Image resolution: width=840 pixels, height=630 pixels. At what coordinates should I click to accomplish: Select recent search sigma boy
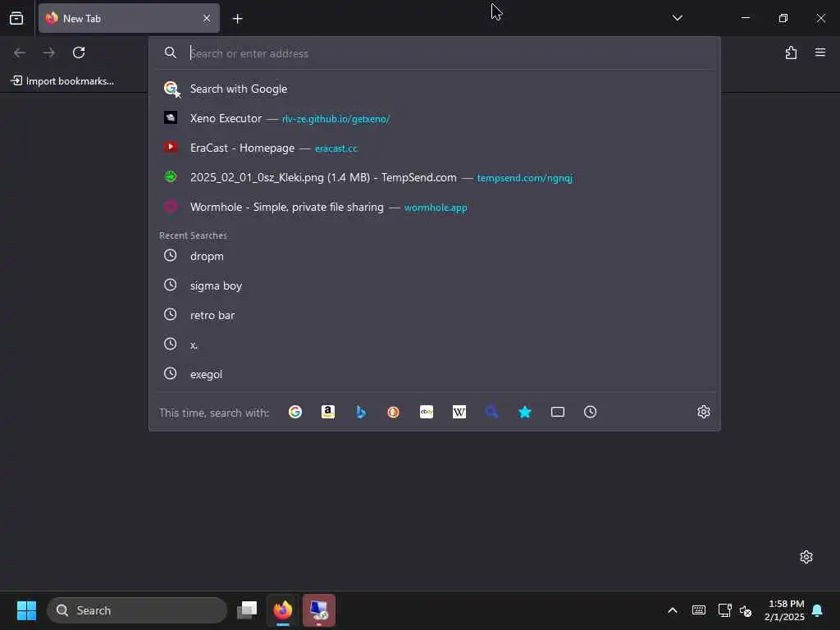435,285
